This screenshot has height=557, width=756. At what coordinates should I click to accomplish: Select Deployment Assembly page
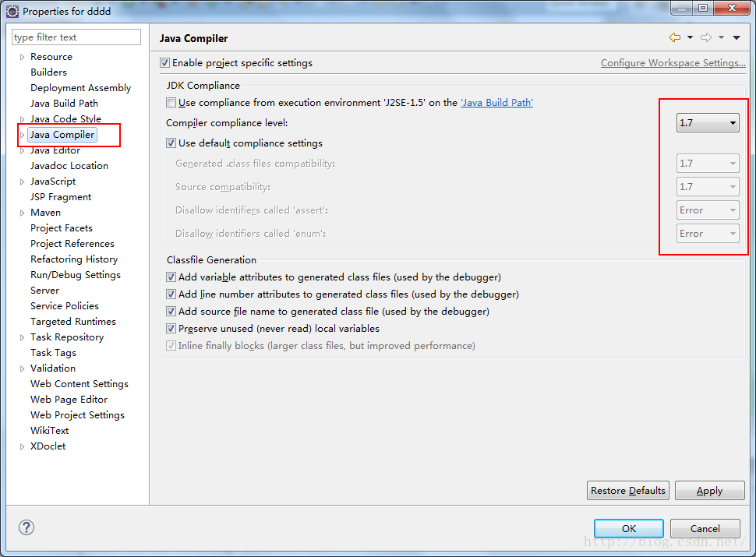pos(80,88)
